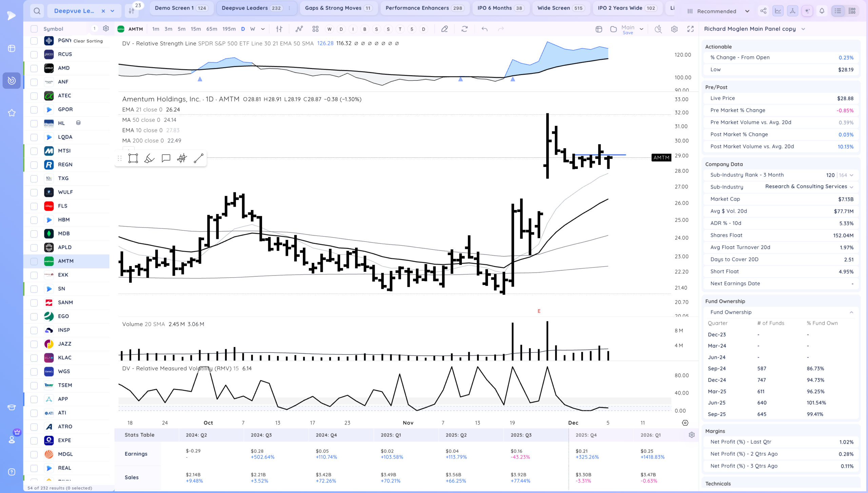Click the rectangle drawing tool

tap(133, 158)
